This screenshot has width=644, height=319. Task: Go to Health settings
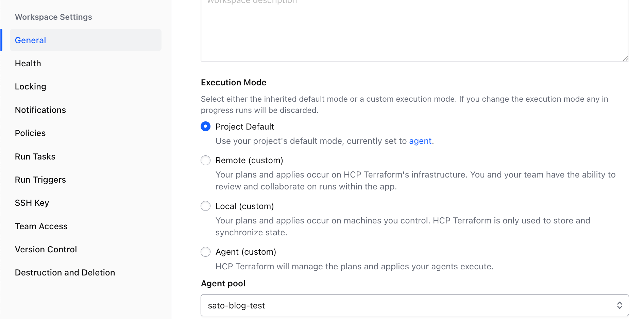pyautogui.click(x=28, y=63)
